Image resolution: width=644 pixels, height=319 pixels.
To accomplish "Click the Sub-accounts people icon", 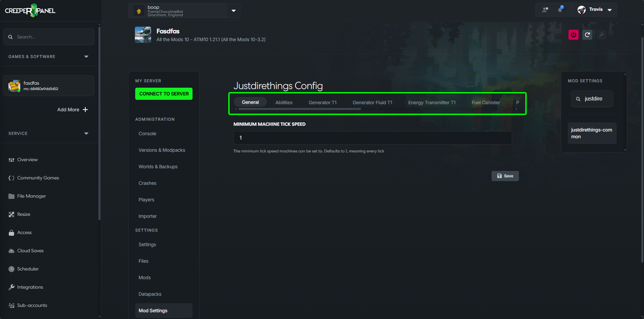I will click(11, 306).
